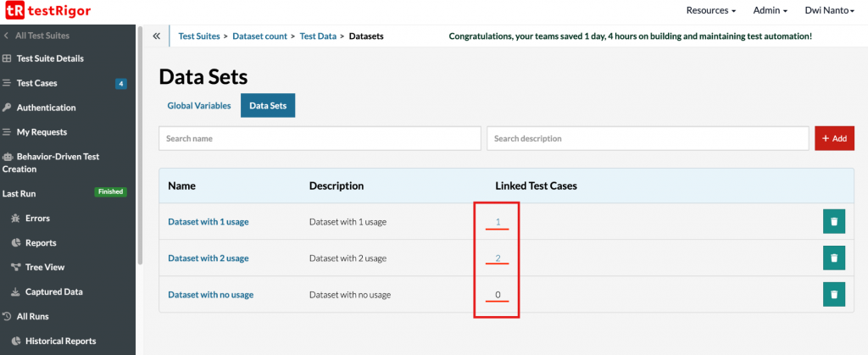This screenshot has width=868, height=355.
Task: Click trash icon for 'Dataset with 2 usage'
Action: click(834, 258)
